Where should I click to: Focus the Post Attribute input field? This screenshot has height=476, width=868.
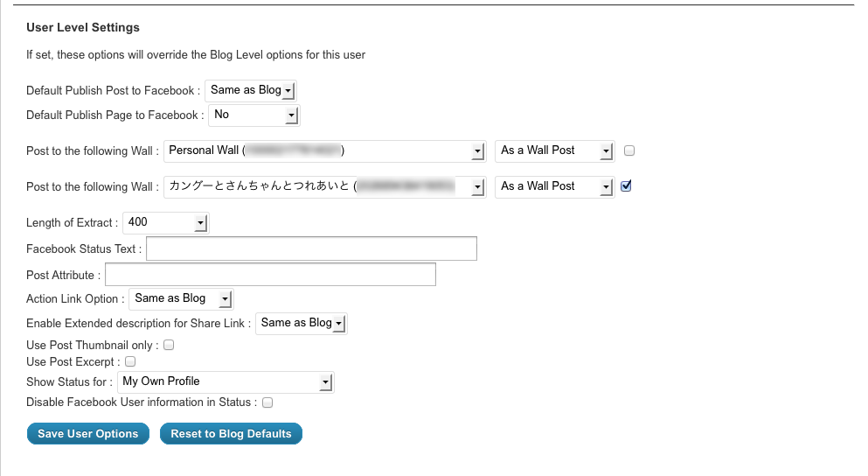coord(270,275)
